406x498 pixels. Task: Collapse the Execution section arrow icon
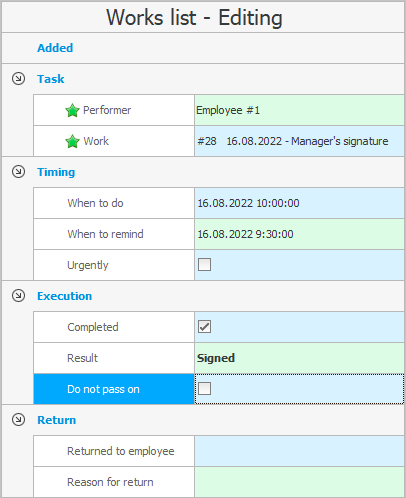[x=18, y=296]
